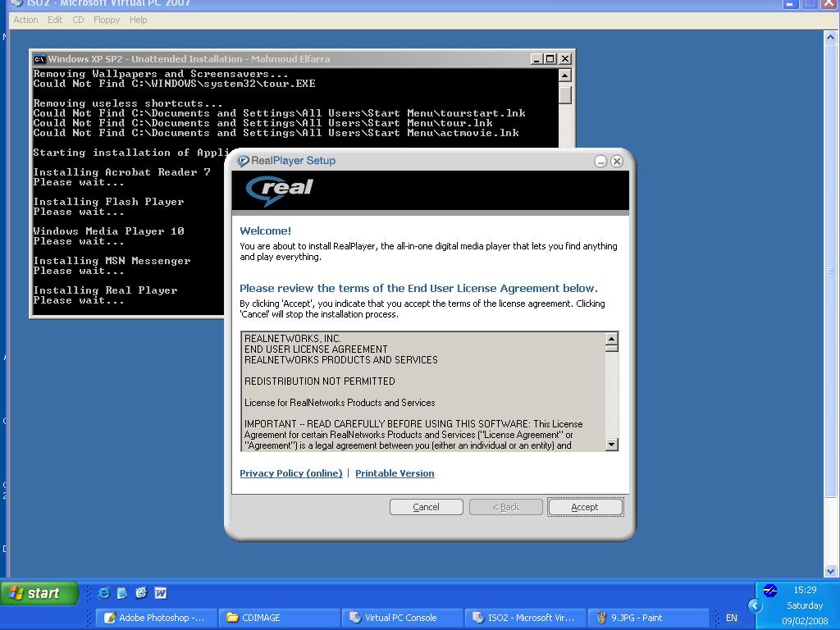Image resolution: width=840 pixels, height=630 pixels.
Task: Open the Floppy menu
Action: (107, 20)
